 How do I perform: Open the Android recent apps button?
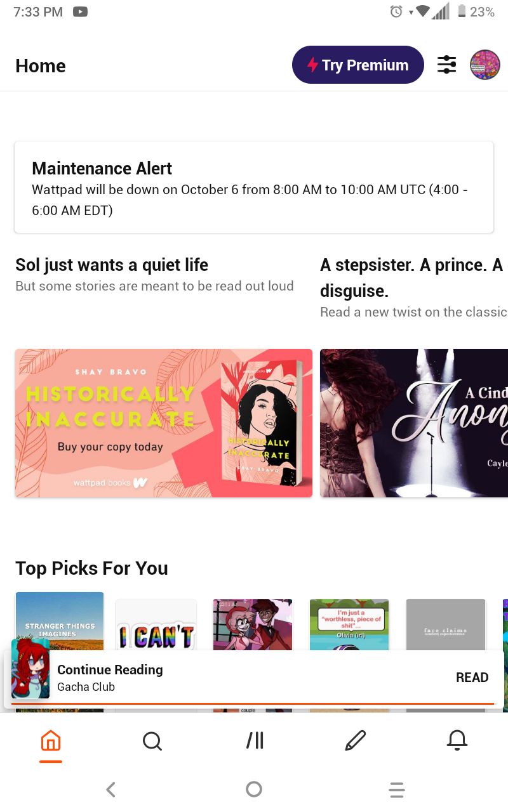click(397, 789)
